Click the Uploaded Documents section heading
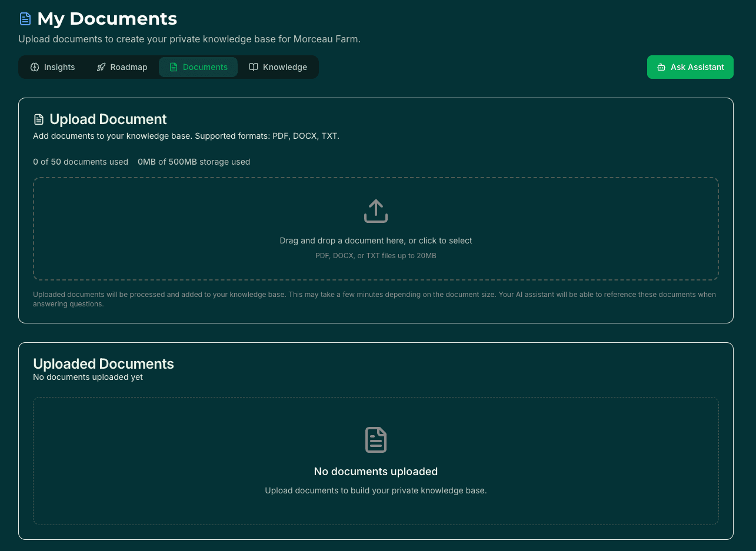This screenshot has width=756, height=551. click(x=104, y=363)
